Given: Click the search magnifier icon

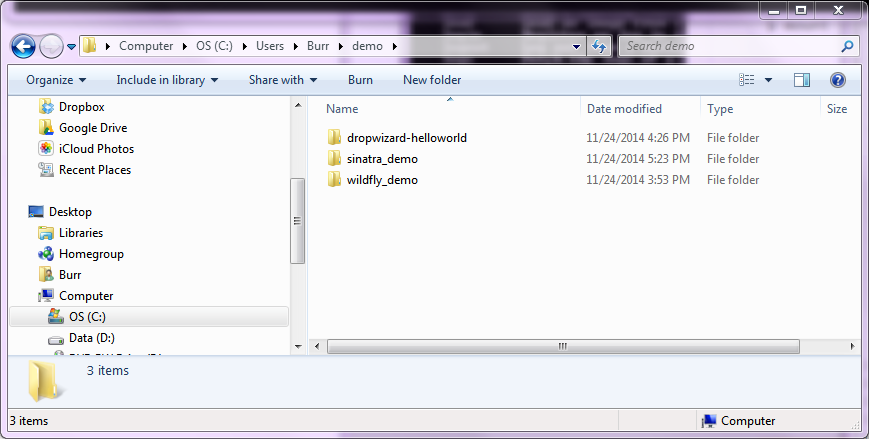Looking at the screenshot, I should tap(847, 46).
